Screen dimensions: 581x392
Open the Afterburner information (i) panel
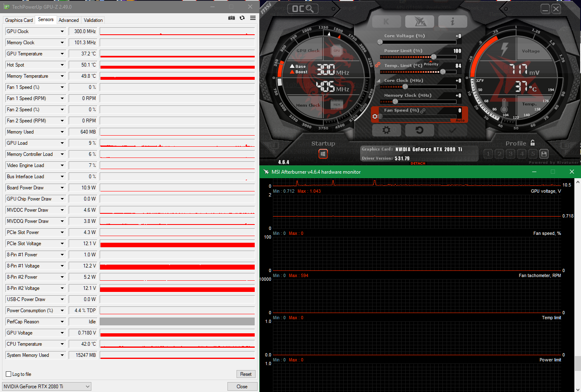tap(452, 22)
